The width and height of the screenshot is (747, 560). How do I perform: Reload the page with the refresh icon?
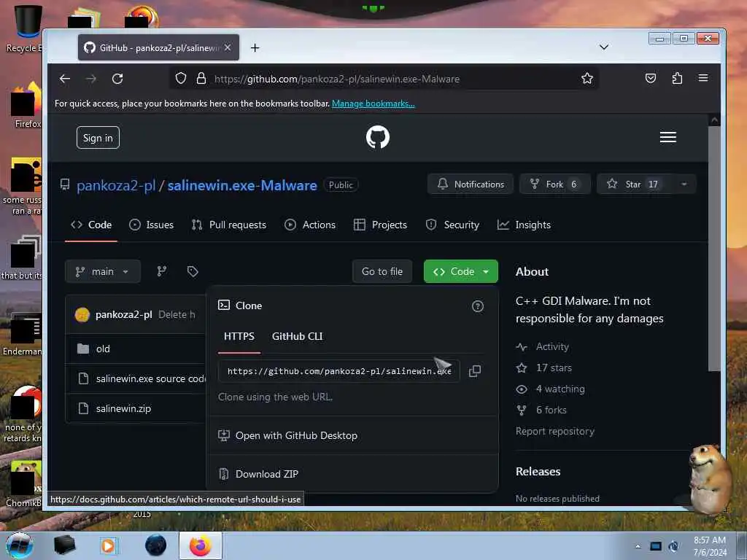tap(117, 79)
